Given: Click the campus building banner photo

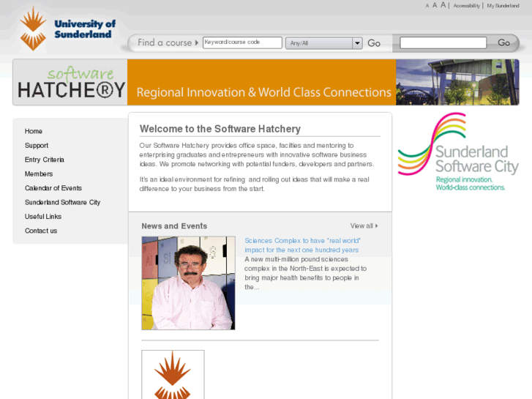Looking at the screenshot, I should tap(457, 82).
